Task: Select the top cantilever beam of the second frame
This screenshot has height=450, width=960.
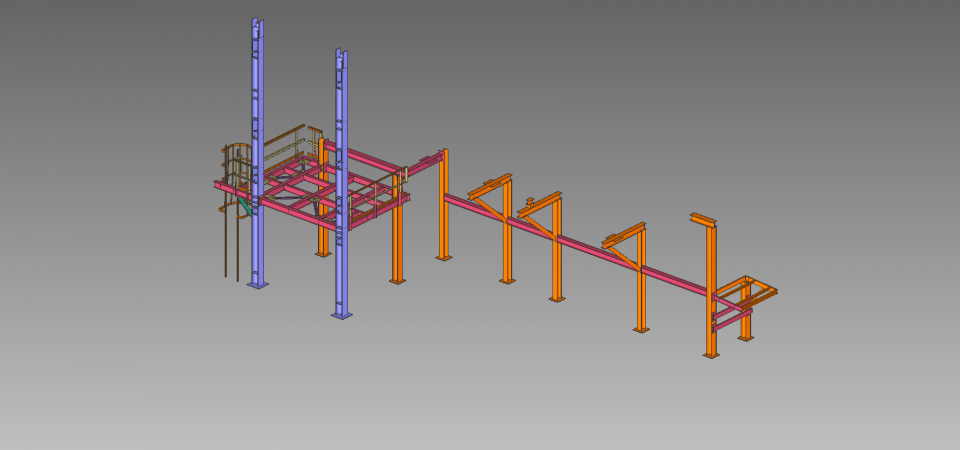Action: coord(539,199)
